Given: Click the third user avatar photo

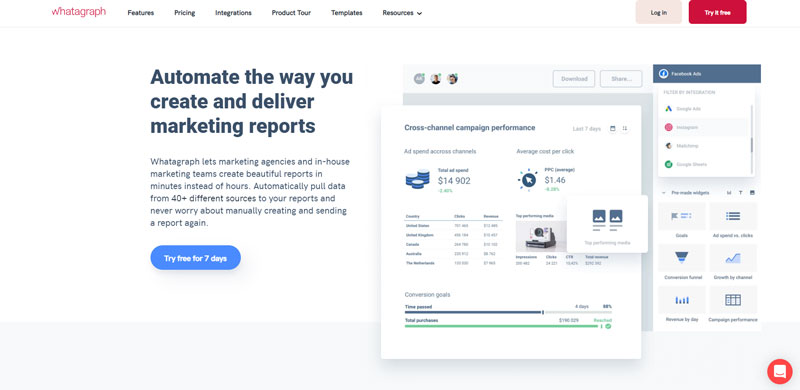Looking at the screenshot, I should tap(452, 79).
